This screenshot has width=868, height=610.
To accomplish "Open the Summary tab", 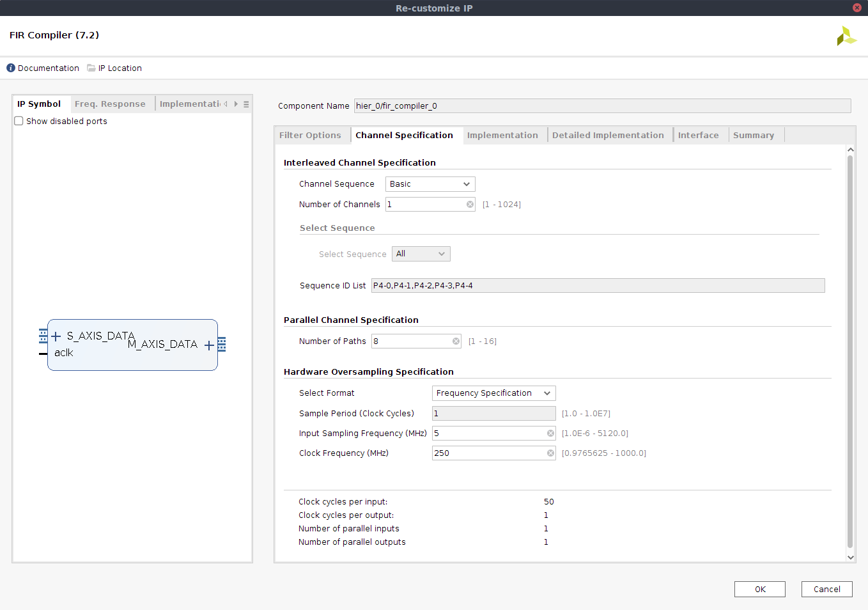I will tap(754, 136).
